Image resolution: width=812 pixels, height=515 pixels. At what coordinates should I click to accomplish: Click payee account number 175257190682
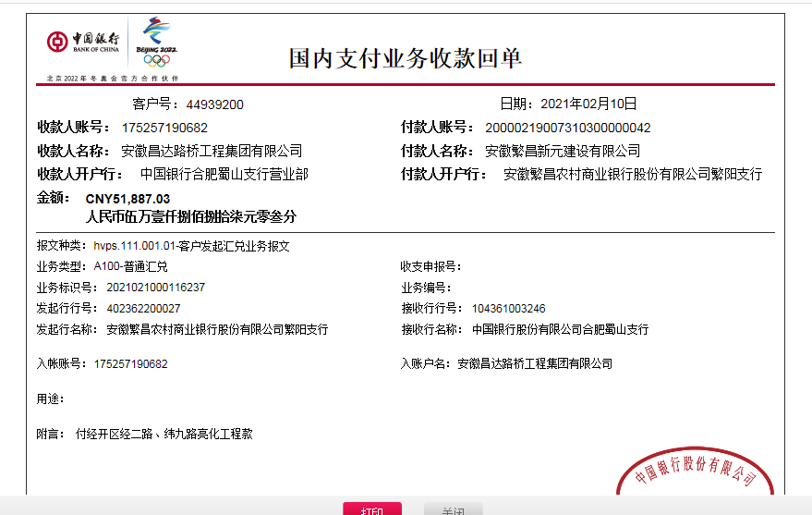coord(164,128)
